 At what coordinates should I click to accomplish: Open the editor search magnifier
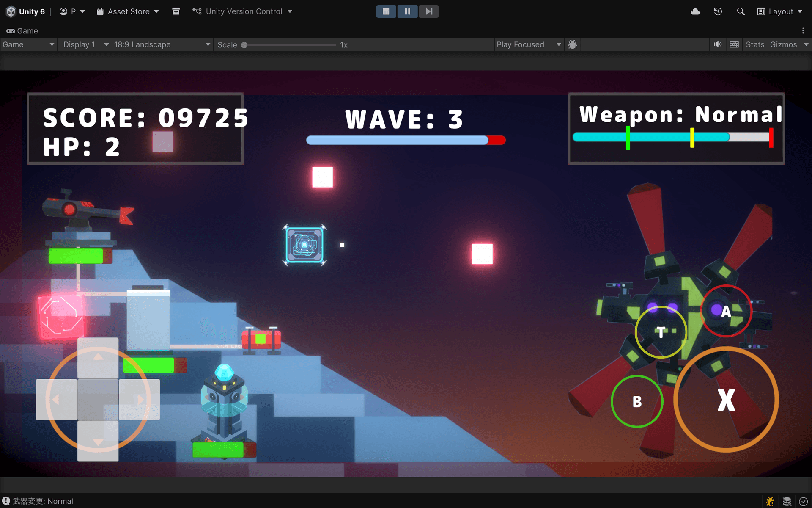[741, 11]
